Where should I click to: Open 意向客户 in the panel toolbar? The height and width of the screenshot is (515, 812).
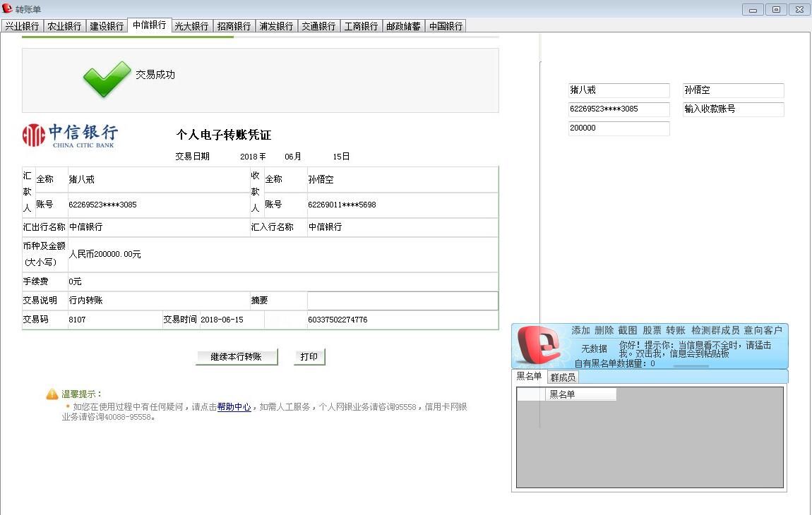(x=763, y=330)
